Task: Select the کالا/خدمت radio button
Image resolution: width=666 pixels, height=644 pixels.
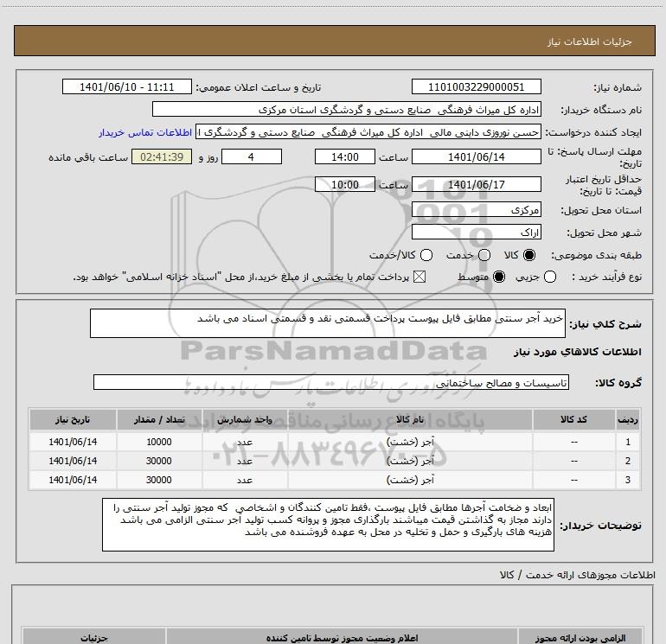Action: coord(426,255)
